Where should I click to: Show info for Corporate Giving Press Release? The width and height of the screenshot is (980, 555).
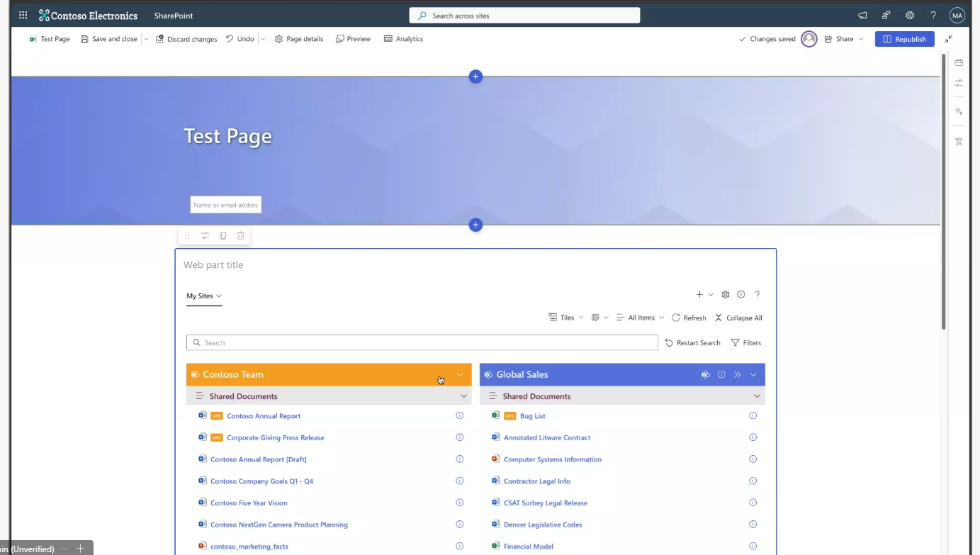(459, 437)
